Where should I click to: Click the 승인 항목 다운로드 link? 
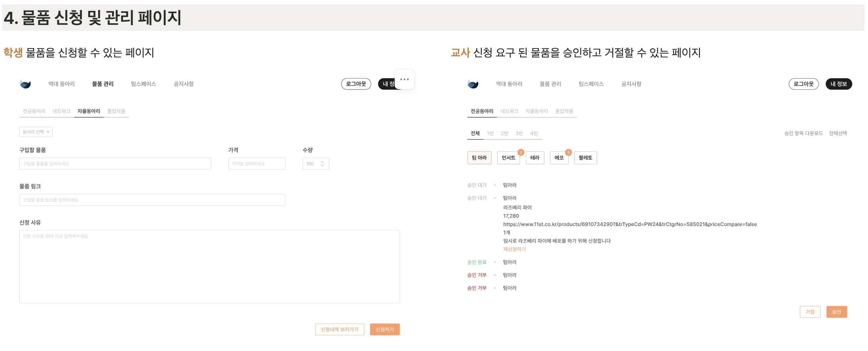(x=803, y=133)
